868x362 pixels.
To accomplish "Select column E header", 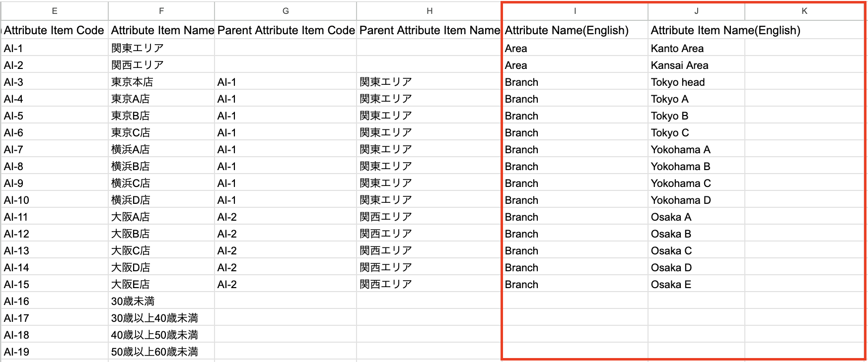I will coord(55,11).
